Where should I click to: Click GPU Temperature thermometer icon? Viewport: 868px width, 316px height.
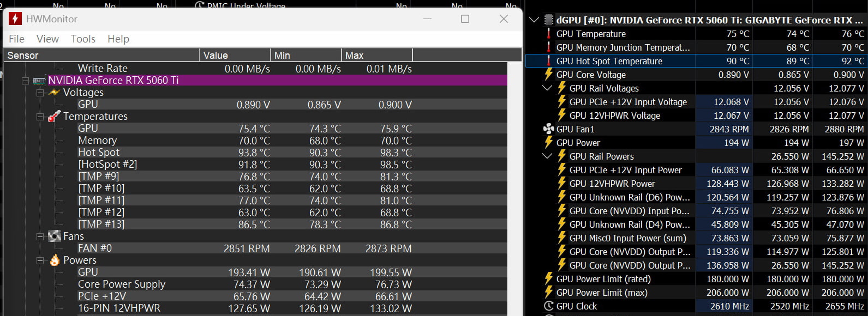tap(549, 34)
